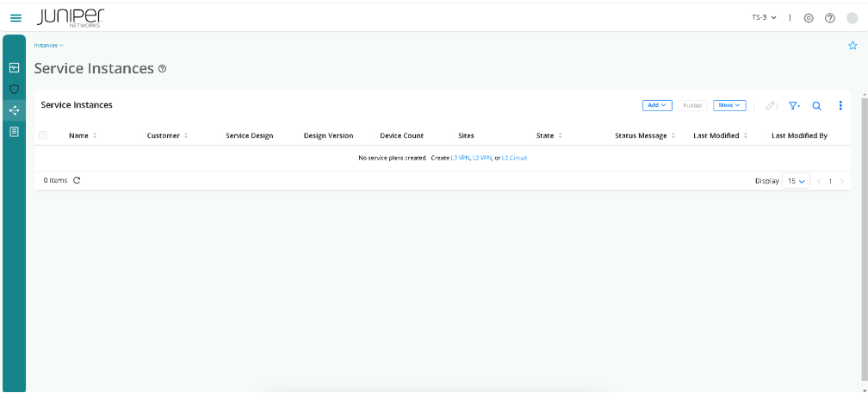Create an L2 Circuit via link
The height and width of the screenshot is (393, 868).
(514, 158)
